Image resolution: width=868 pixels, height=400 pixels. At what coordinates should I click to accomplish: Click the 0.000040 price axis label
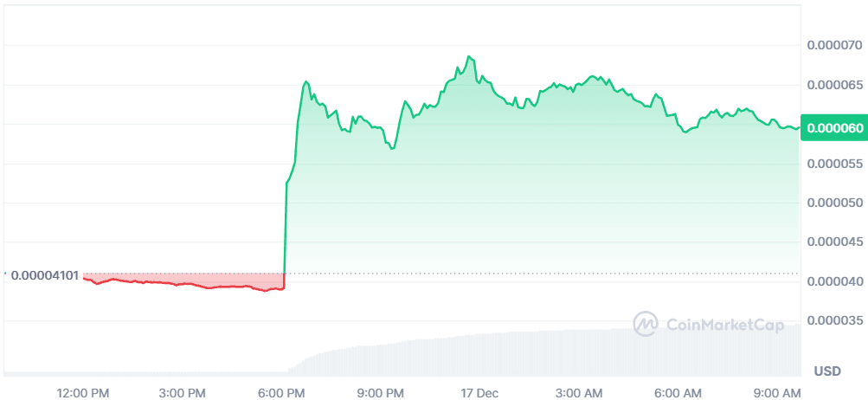point(834,282)
